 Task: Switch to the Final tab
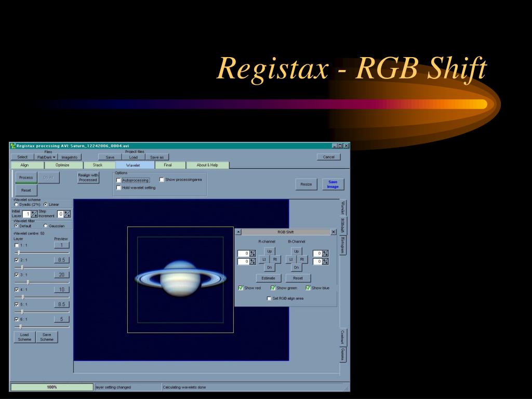[x=170, y=165]
